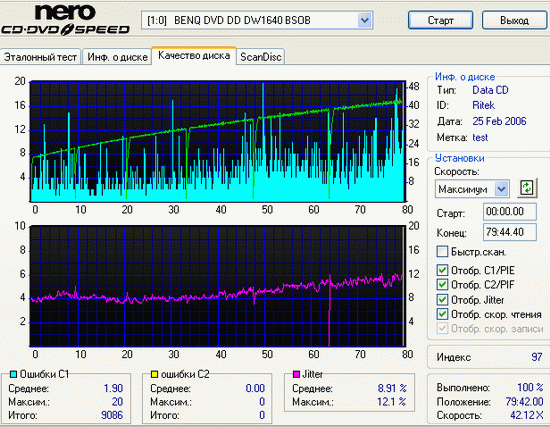The height and width of the screenshot is (427, 550).
Task: Select the Качество диска tab
Action: point(194,55)
